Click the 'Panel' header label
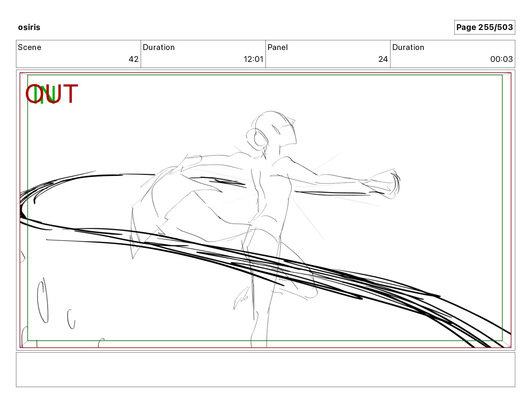The height and width of the screenshot is (411, 532). point(278,47)
